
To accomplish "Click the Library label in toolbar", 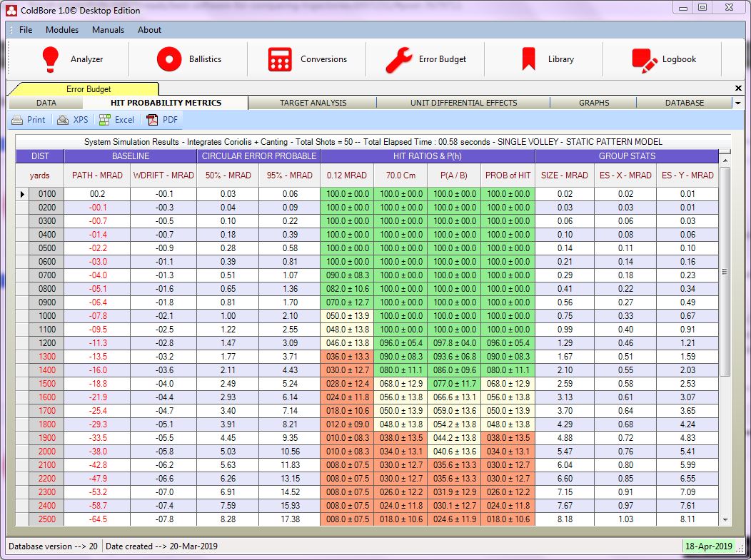I will pyautogui.click(x=561, y=59).
